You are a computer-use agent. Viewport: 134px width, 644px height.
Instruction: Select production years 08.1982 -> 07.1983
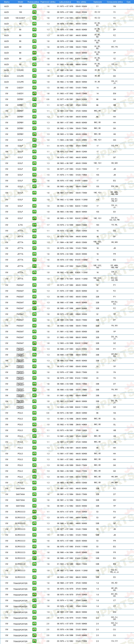coord(65,88)
